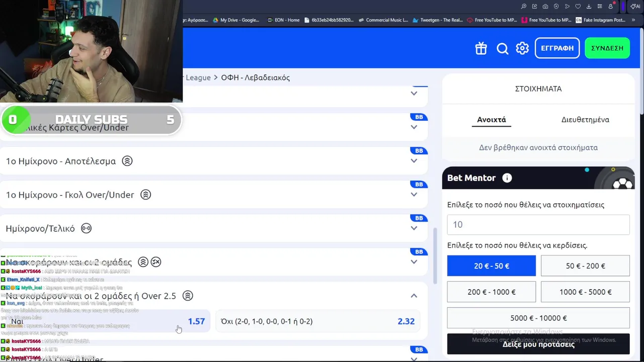Select the 50 € - 200 € range
644x362 pixels.
pyautogui.click(x=585, y=266)
